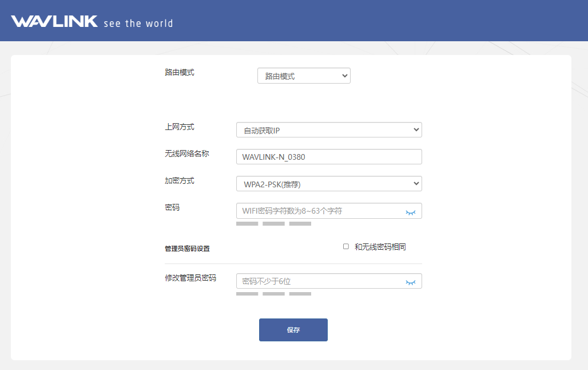Click middle WiFi password strength bar
Image resolution: width=588 pixels, height=370 pixels.
(x=273, y=224)
